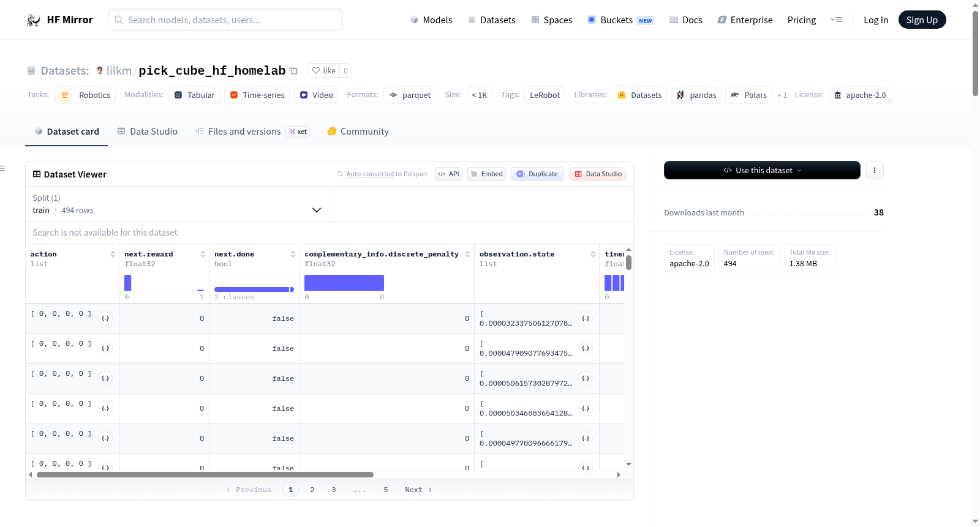Click the lilkm user avatar
Screen dimensions: 980x527
[x=100, y=70]
